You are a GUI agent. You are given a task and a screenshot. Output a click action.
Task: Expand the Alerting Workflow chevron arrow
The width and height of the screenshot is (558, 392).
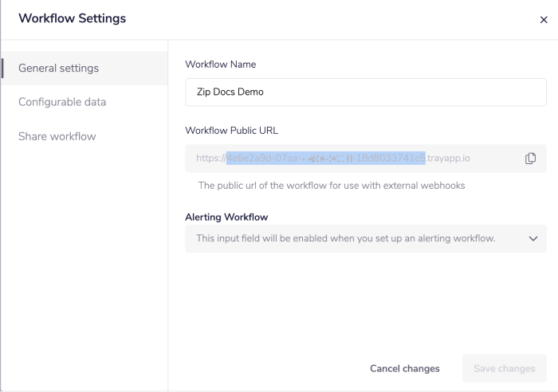tap(533, 238)
